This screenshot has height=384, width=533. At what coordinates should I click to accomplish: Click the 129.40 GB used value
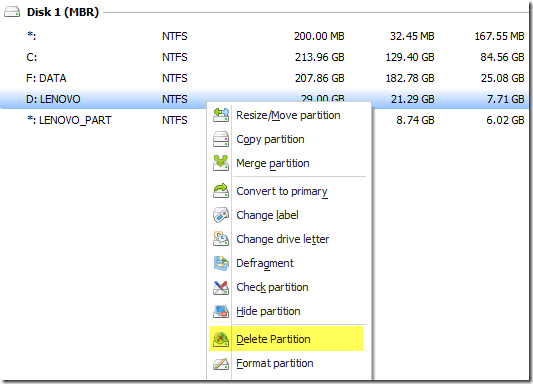[410, 57]
